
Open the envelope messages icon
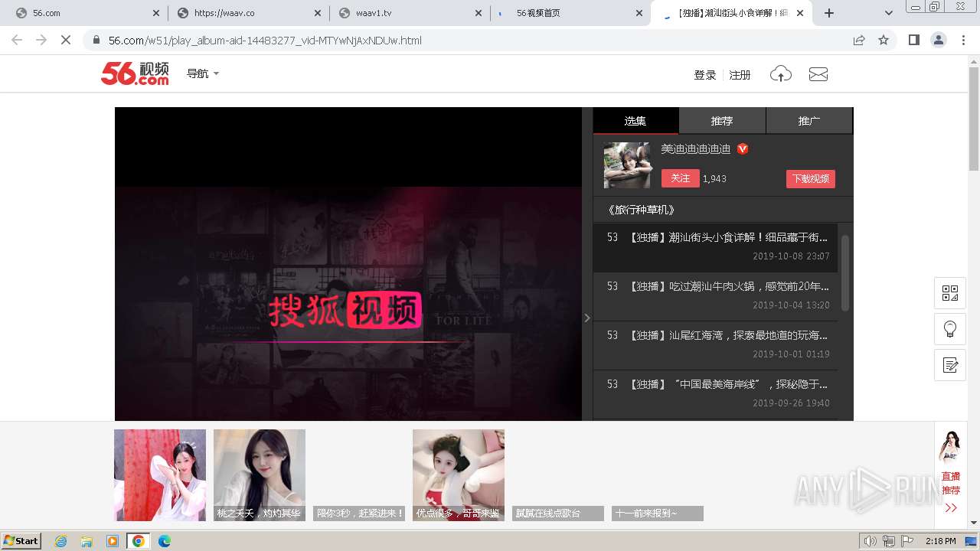(818, 74)
